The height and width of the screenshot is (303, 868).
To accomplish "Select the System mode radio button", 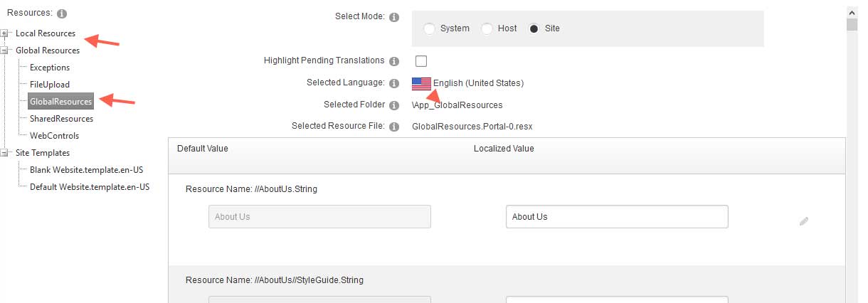I will click(x=430, y=28).
